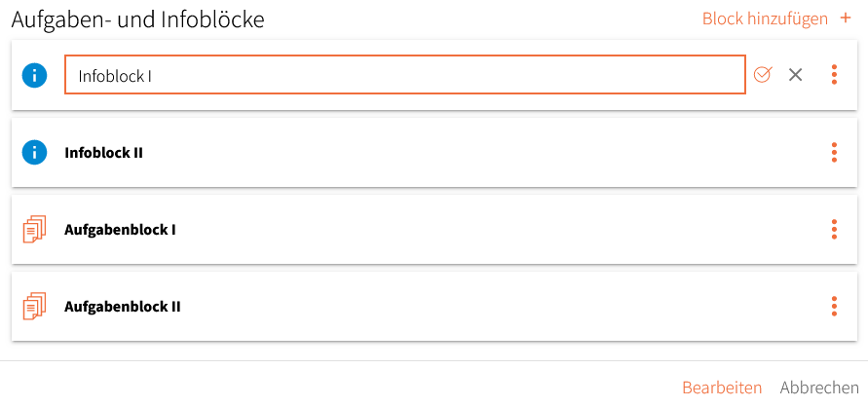This screenshot has width=868, height=407.
Task: Select the Infoblock II row title
Action: (x=103, y=153)
